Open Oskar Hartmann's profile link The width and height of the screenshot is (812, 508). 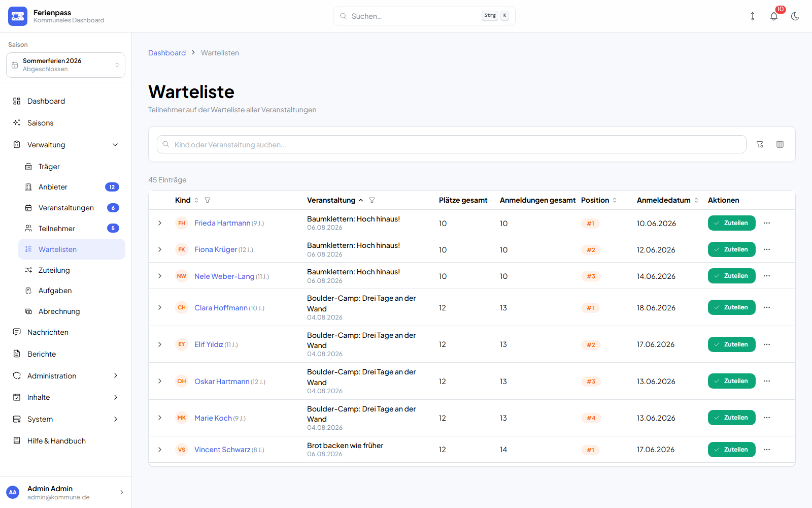(x=222, y=382)
